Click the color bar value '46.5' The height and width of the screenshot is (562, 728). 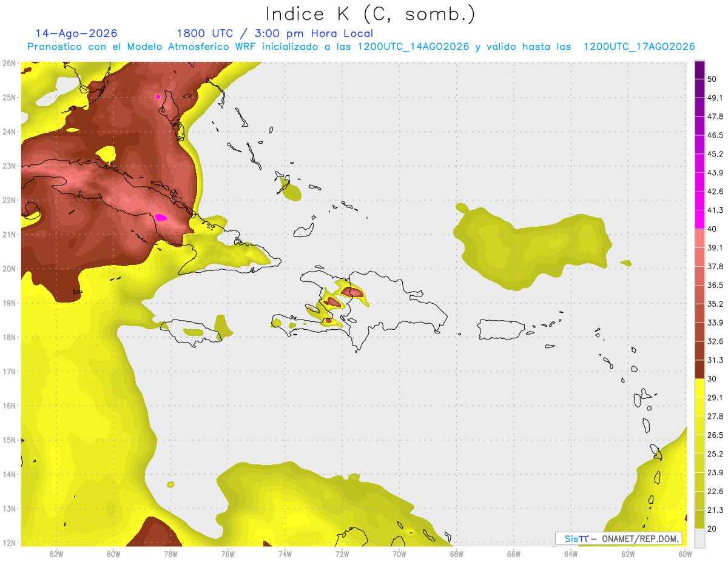point(715,135)
